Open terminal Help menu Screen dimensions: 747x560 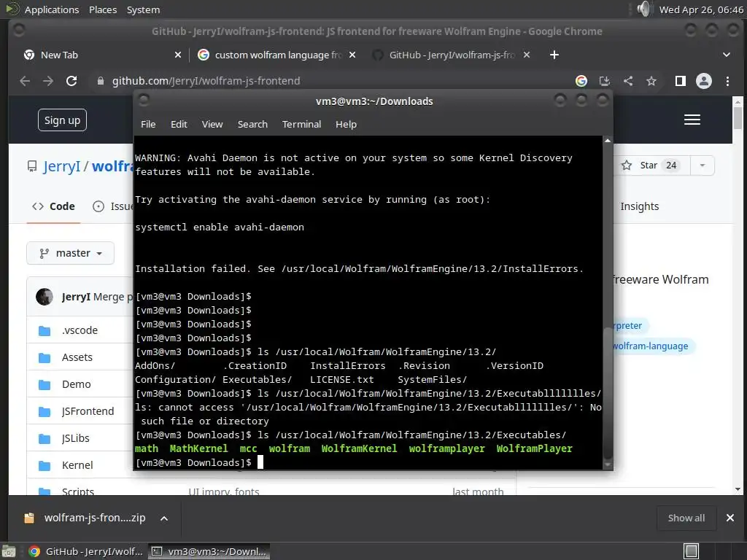346,124
